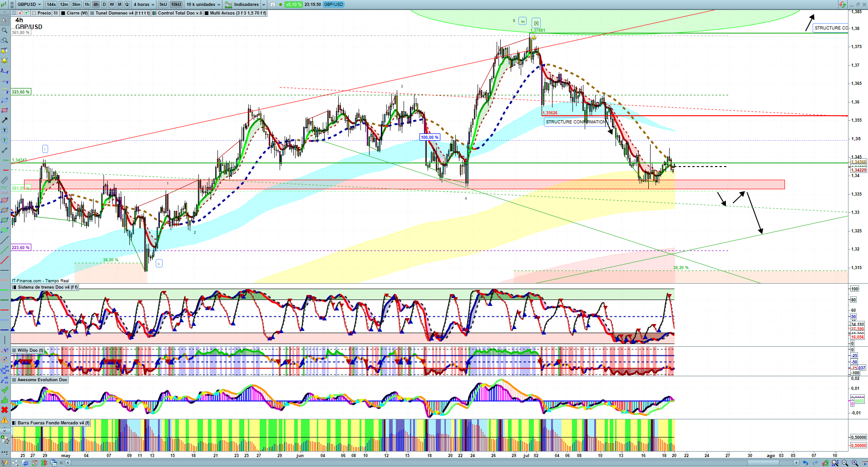The height and width of the screenshot is (467, 868).
Task: Switch to the D daily timeframe
Action: point(104,5)
